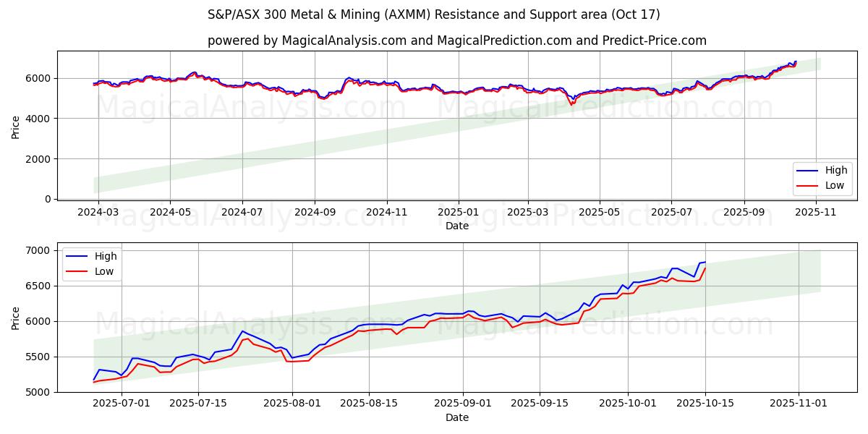Select the Low label in bottom chart legend
This screenshot has width=868, height=434.
[104, 271]
